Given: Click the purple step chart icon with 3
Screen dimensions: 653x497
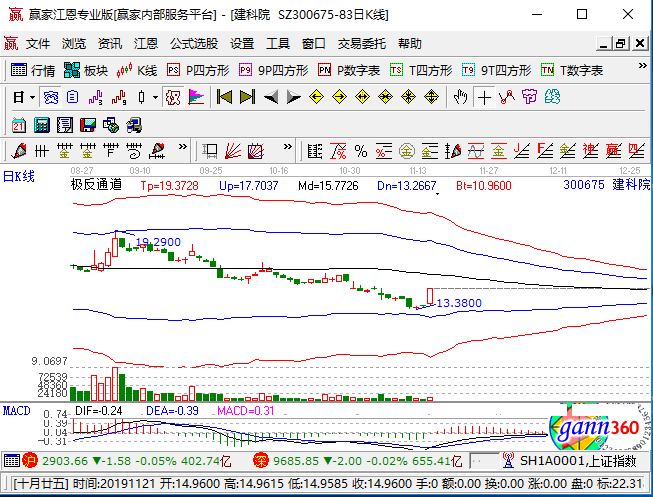Looking at the screenshot, I should (x=95, y=97).
